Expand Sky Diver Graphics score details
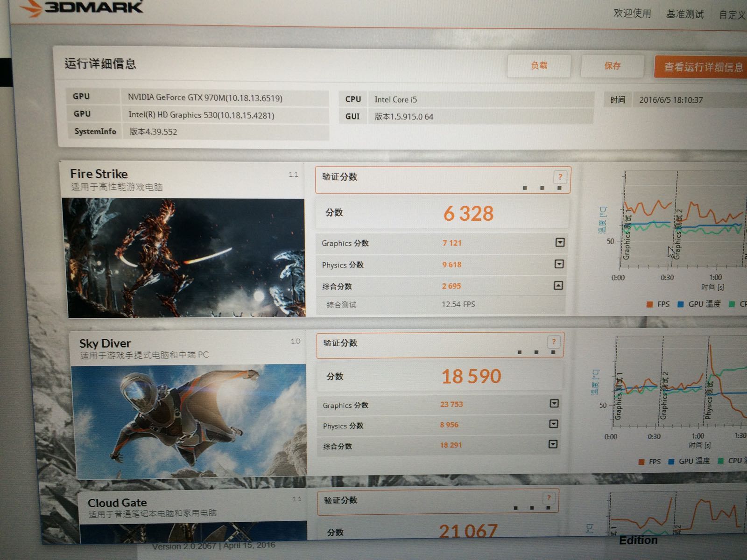The width and height of the screenshot is (747, 560). tap(554, 403)
